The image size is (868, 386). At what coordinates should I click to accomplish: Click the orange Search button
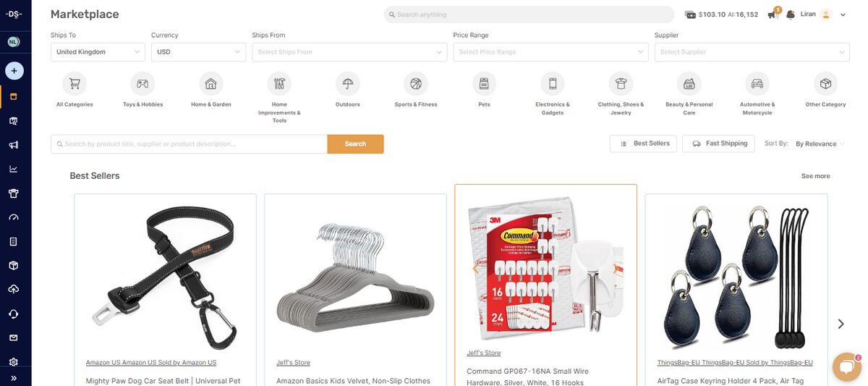coord(355,144)
